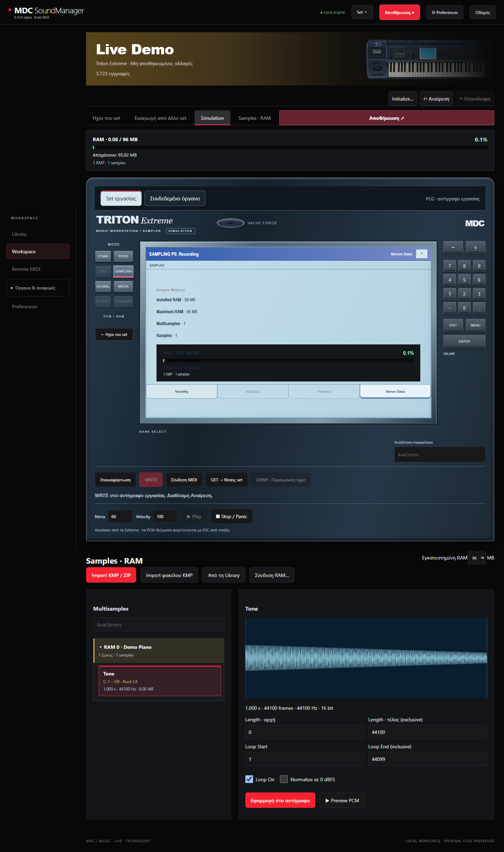Expand Όργανα & αναφορές sidebar section
This screenshot has height=852, width=504.
click(38, 288)
